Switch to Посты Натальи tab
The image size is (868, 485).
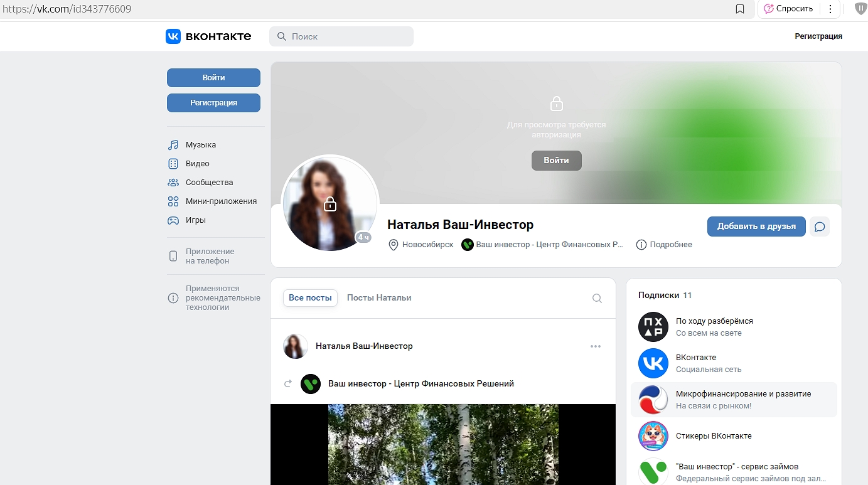[x=379, y=298]
